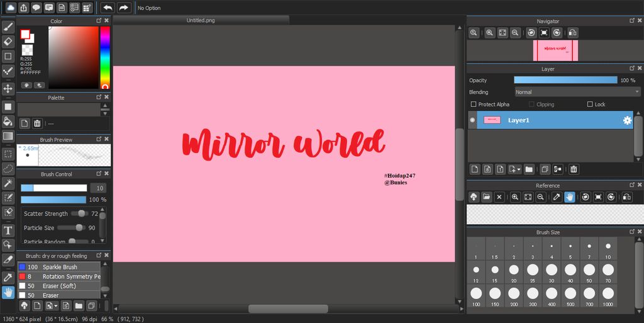Float the Brush Size panel

coord(631,231)
